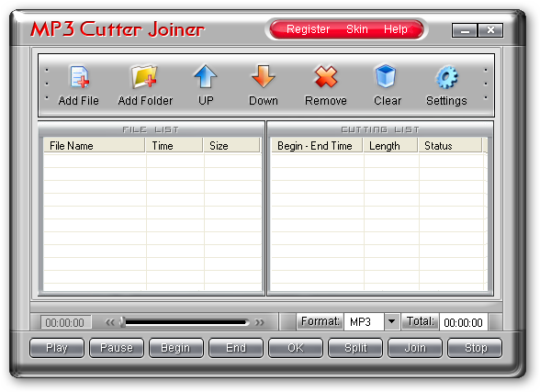Halt processing with the Stop button
Screen dimensions: 540x392
click(475, 348)
